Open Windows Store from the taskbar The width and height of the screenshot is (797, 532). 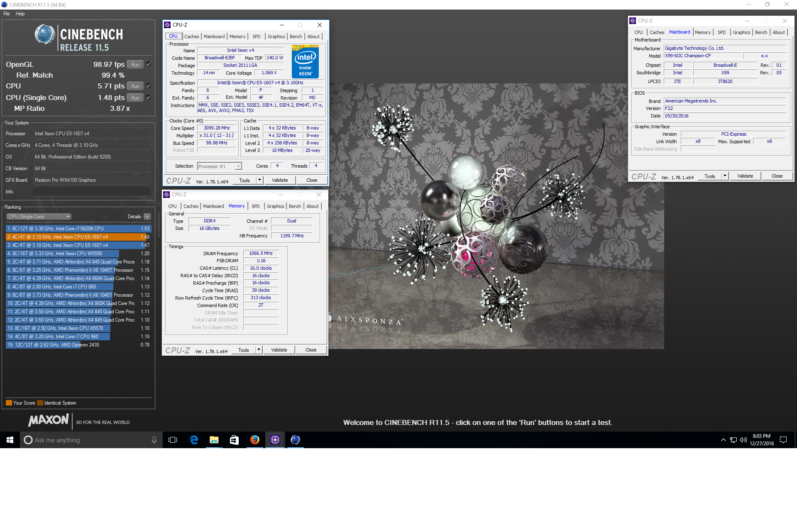(234, 440)
